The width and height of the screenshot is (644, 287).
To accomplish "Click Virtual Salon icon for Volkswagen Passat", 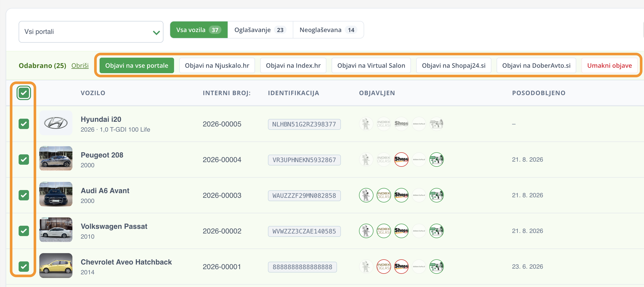I will tap(436, 231).
